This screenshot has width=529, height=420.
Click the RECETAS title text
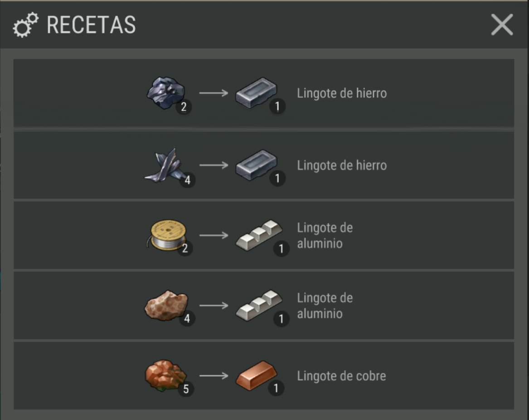tap(91, 25)
